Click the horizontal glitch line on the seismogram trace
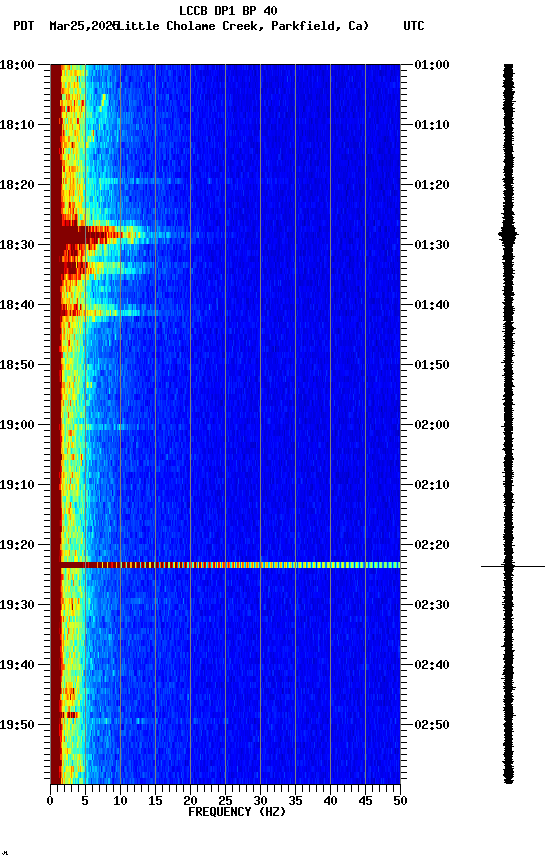The width and height of the screenshot is (552, 864). pos(513,566)
